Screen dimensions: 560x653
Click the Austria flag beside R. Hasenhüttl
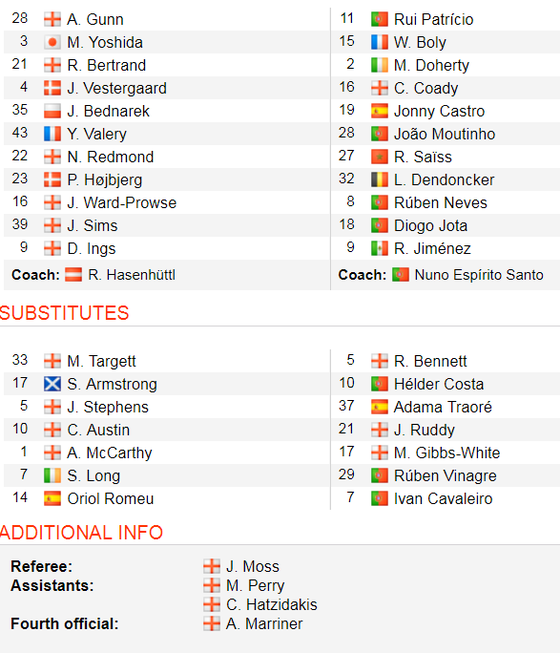73,275
